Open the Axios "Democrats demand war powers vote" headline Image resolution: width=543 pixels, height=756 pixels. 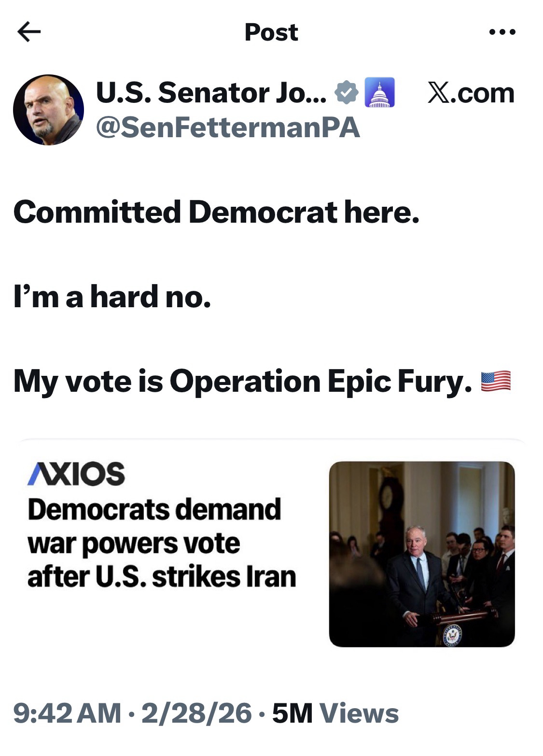click(162, 543)
